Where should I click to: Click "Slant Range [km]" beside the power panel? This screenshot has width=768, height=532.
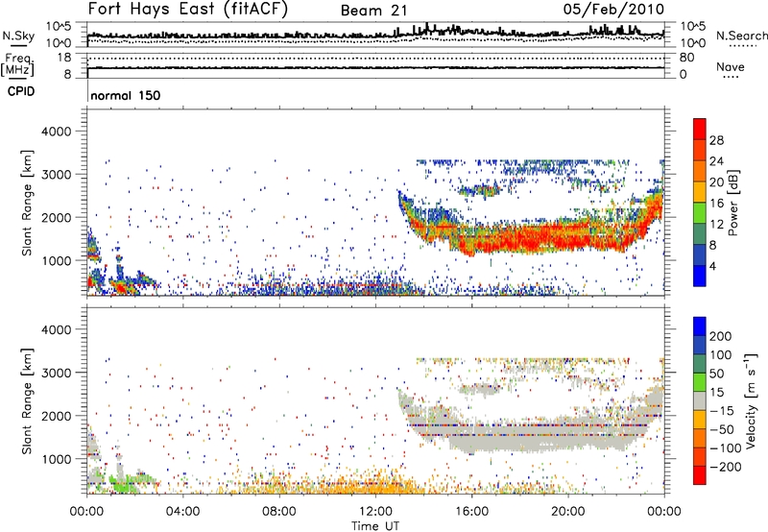click(28, 203)
